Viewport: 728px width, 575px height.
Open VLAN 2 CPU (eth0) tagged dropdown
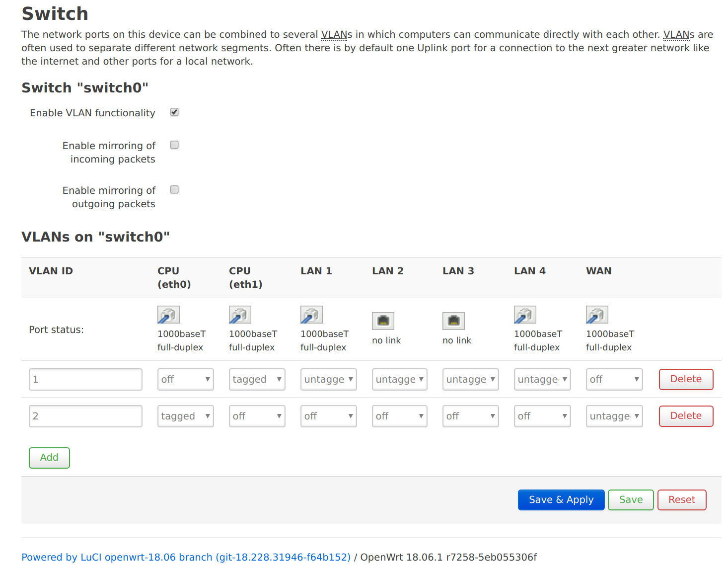click(186, 416)
